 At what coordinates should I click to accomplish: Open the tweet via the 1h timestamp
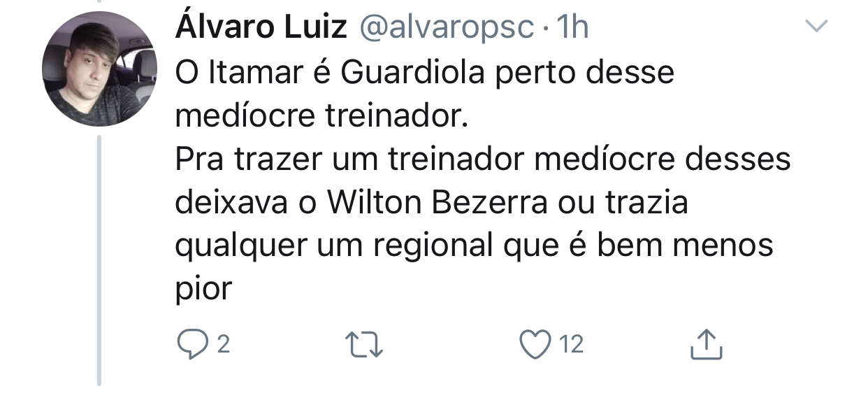[x=572, y=28]
